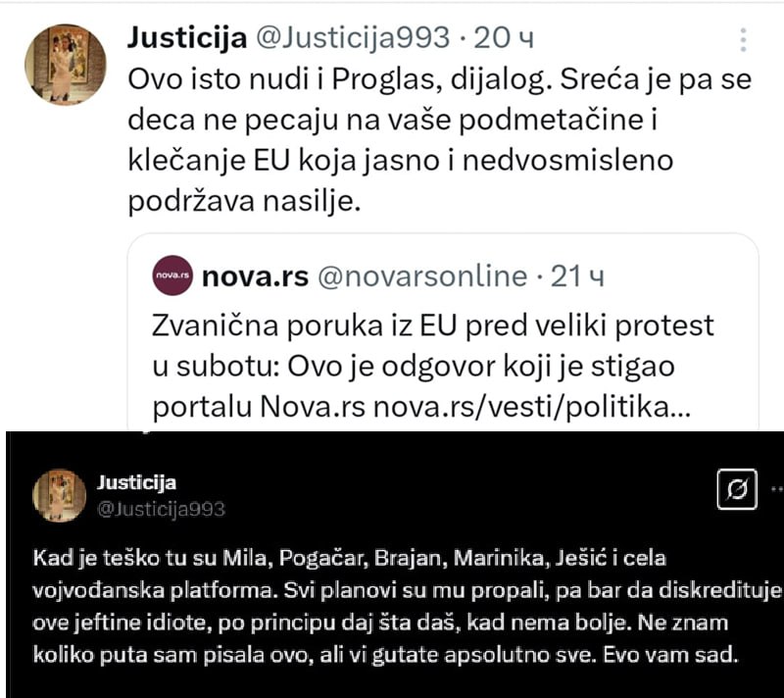Screen dimensions: 784x698
Task: Select the line 'podržava nasilje.'
Action: (x=244, y=202)
